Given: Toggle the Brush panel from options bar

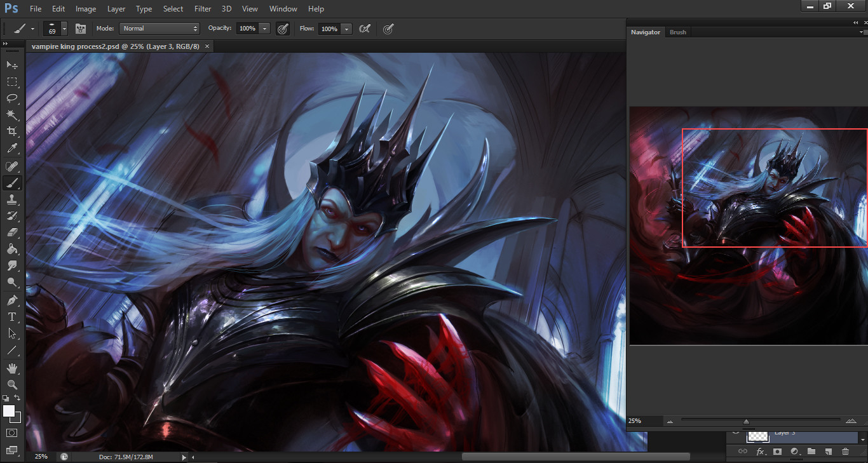Looking at the screenshot, I should pos(81,29).
